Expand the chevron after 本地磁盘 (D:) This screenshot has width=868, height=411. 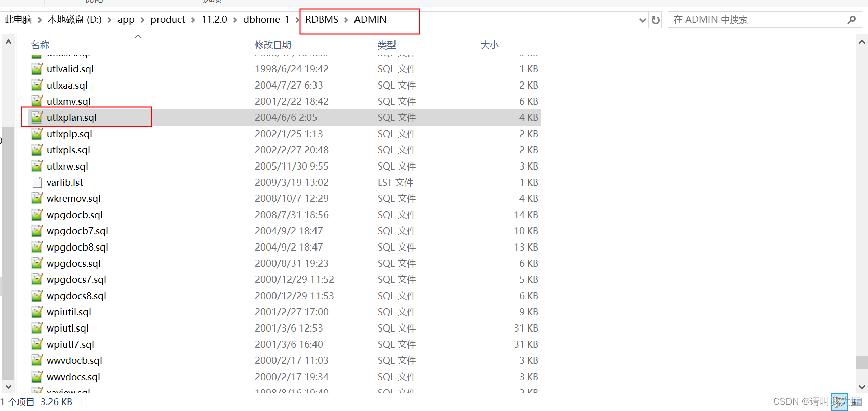coord(109,20)
